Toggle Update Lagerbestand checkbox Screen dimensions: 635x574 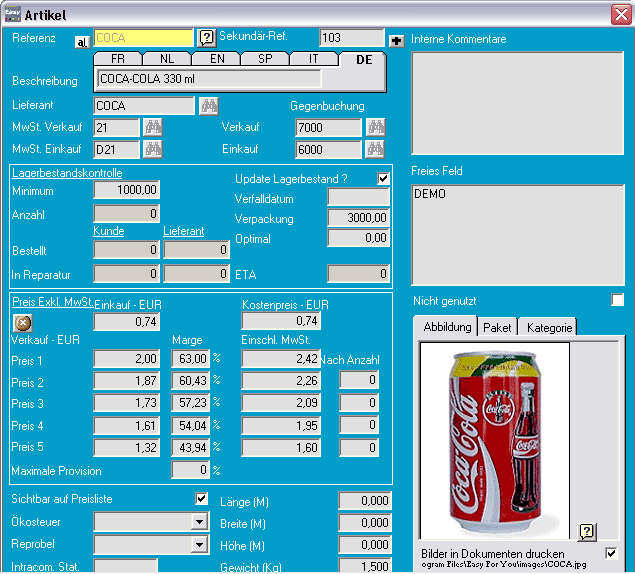coord(383,179)
